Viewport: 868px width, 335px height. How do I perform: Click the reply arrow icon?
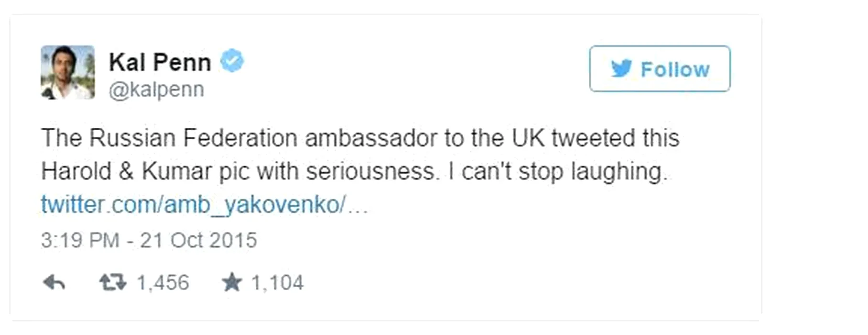54,283
